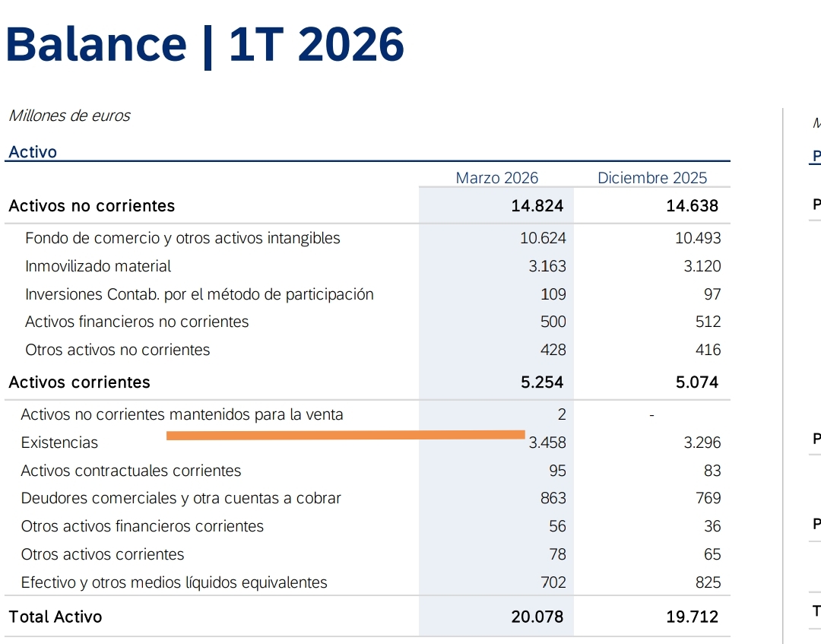Select the 'Diciembre 2025' column header
Viewport: 821px width, 644px height.
click(652, 178)
